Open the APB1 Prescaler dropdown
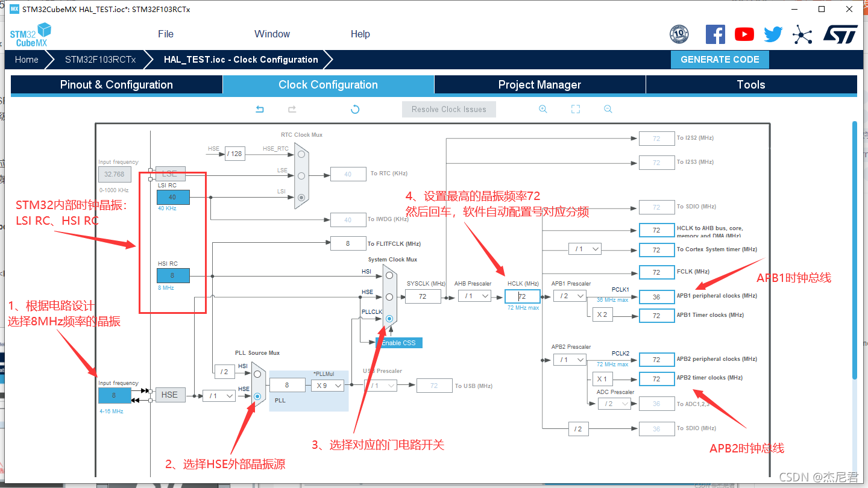Screen dimensions: 868x488 click(x=570, y=296)
